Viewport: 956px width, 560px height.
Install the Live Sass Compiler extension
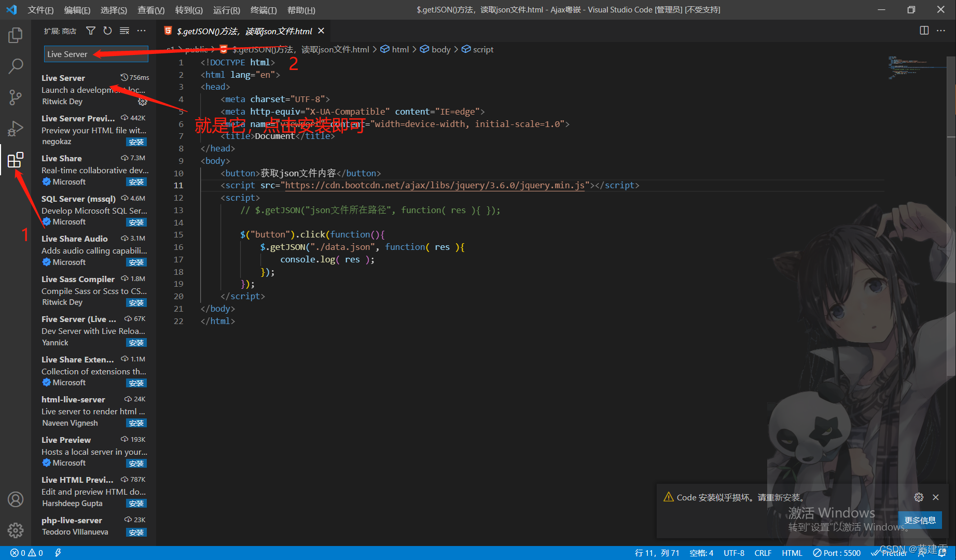(x=136, y=303)
